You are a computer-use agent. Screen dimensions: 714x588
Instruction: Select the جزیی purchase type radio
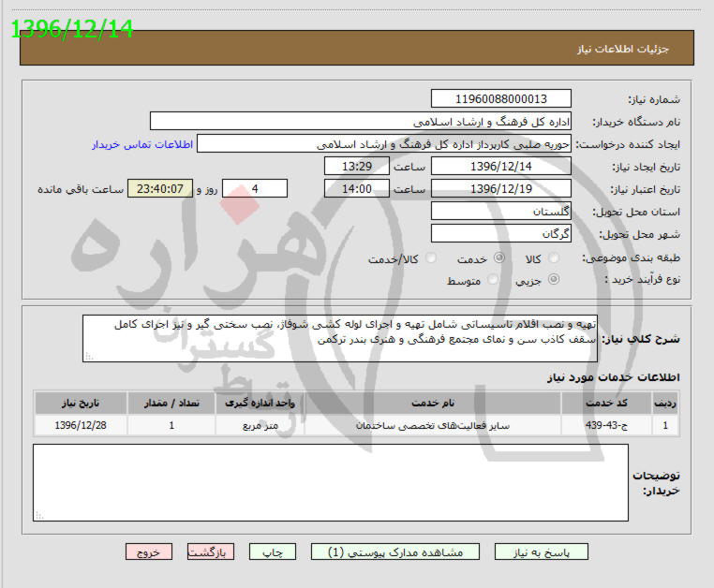coord(554,279)
